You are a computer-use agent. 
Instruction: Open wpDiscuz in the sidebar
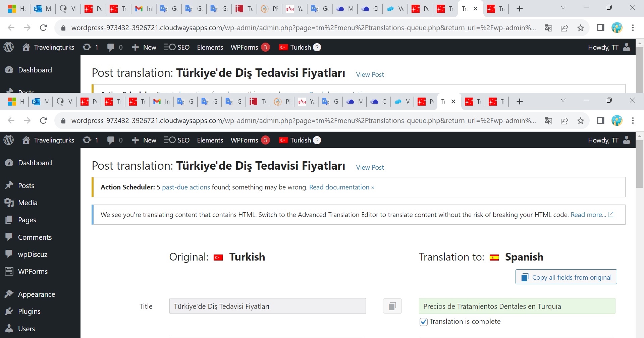tap(33, 254)
